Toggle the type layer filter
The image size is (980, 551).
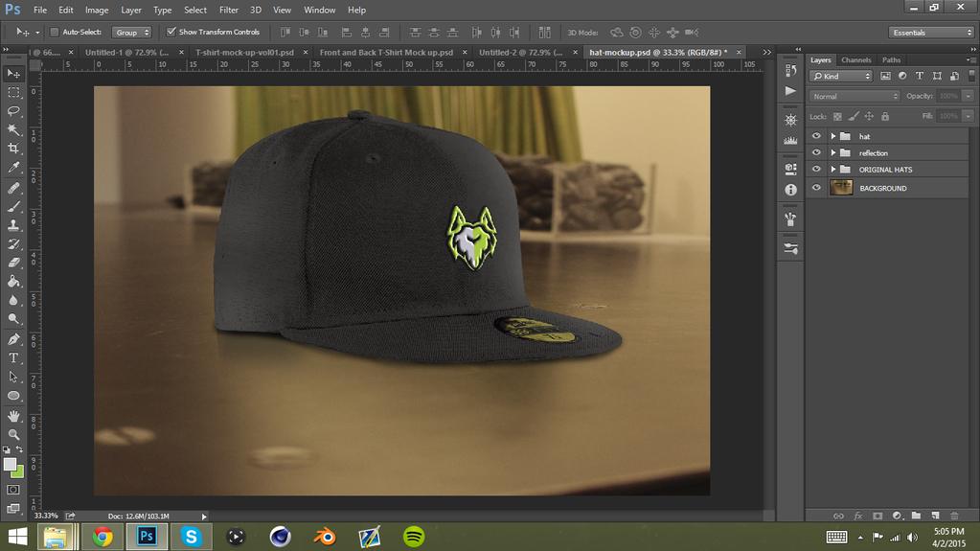coord(920,76)
